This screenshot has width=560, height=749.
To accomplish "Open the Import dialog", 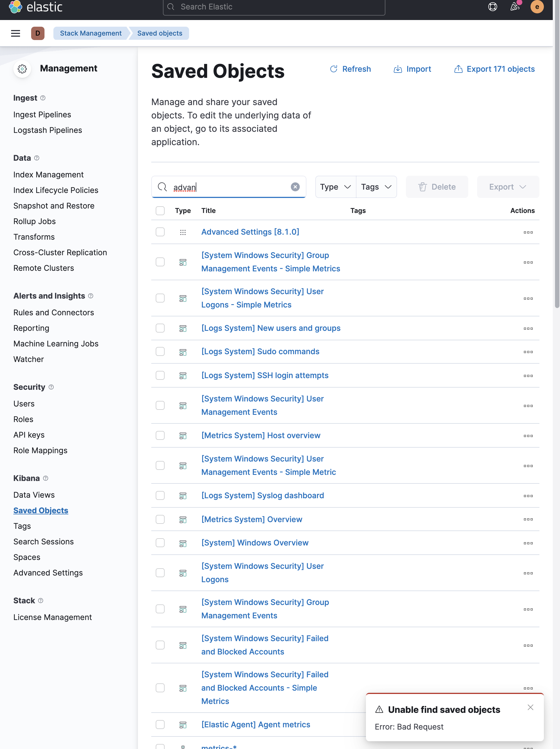I will [x=412, y=69].
